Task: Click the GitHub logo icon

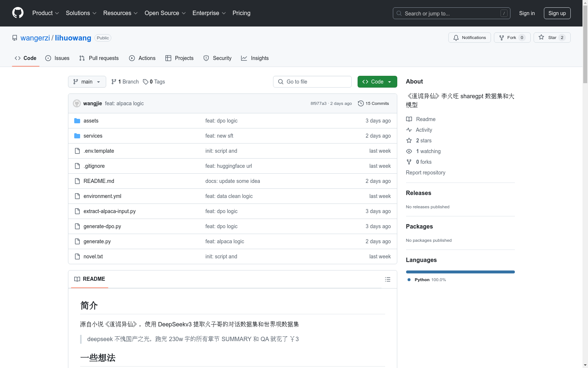Action: [18, 13]
